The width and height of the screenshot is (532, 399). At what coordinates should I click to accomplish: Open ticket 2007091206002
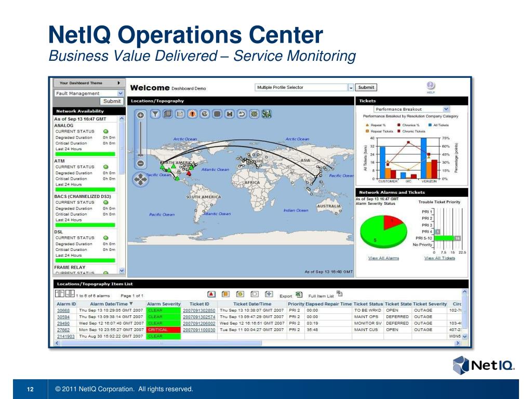click(x=199, y=323)
